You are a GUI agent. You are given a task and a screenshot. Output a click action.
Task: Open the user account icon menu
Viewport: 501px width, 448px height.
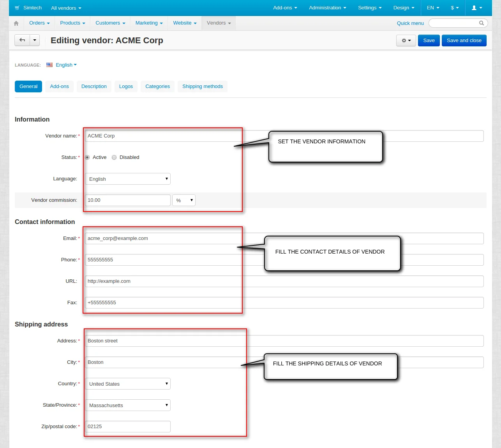coord(476,8)
